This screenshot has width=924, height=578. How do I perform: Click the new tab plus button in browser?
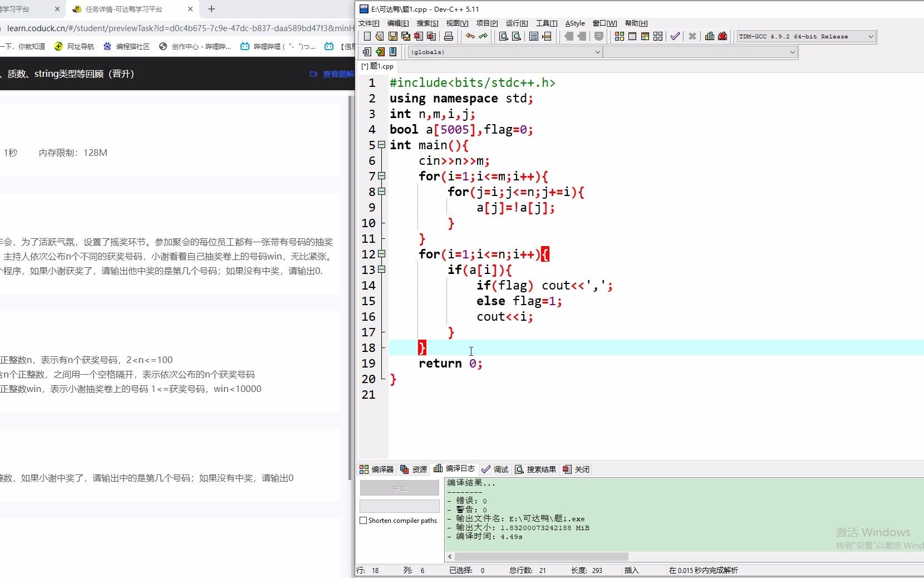(x=212, y=9)
